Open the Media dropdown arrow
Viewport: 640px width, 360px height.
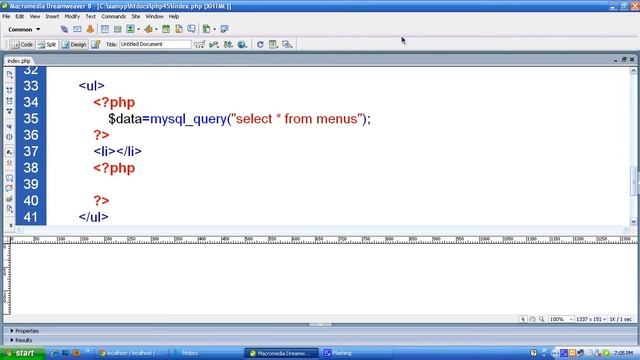(156, 29)
